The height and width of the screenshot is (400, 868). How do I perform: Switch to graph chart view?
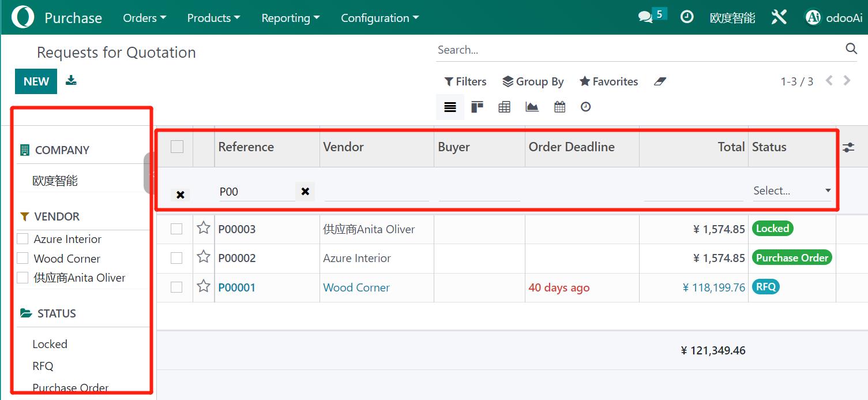click(x=532, y=107)
